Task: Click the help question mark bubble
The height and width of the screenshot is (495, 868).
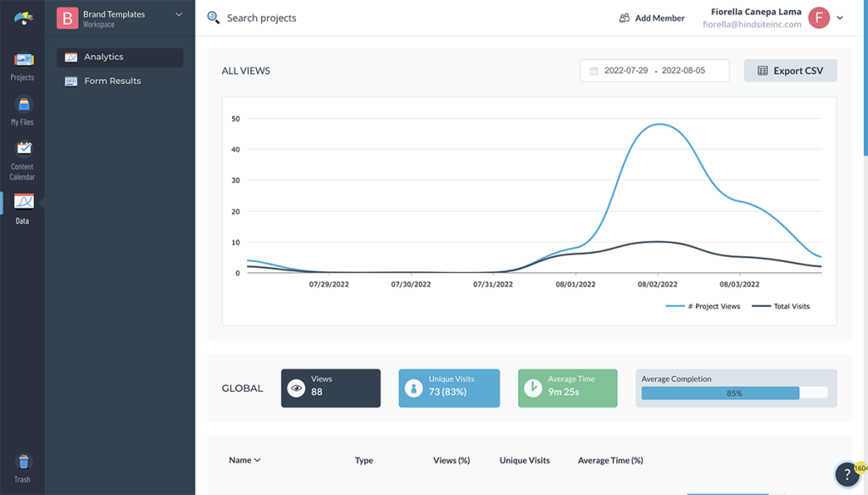Action: [846, 475]
